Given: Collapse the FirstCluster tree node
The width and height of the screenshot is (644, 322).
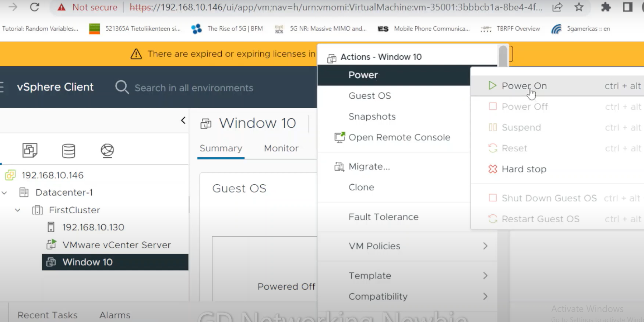Looking at the screenshot, I should pos(18,210).
